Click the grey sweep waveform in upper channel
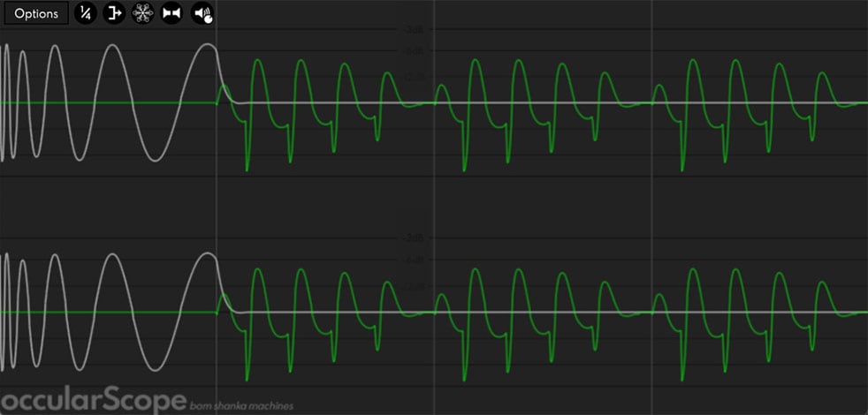 pyautogui.click(x=113, y=45)
